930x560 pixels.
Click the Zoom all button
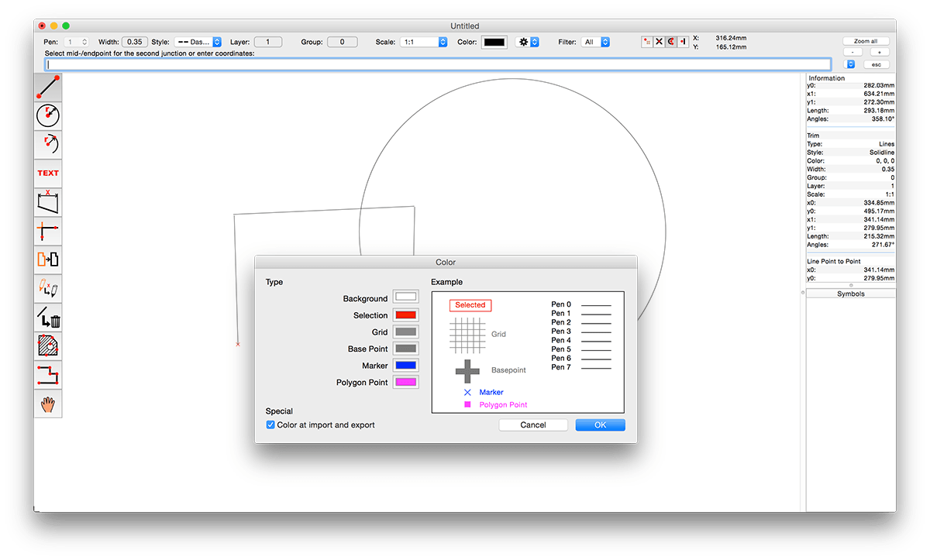click(x=866, y=41)
